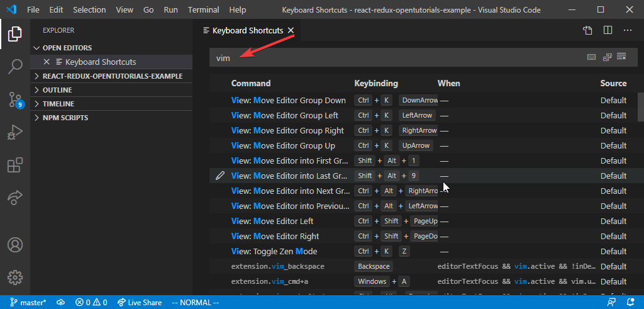The width and height of the screenshot is (644, 309).
Task: Open the Edit menu
Action: [56, 9]
